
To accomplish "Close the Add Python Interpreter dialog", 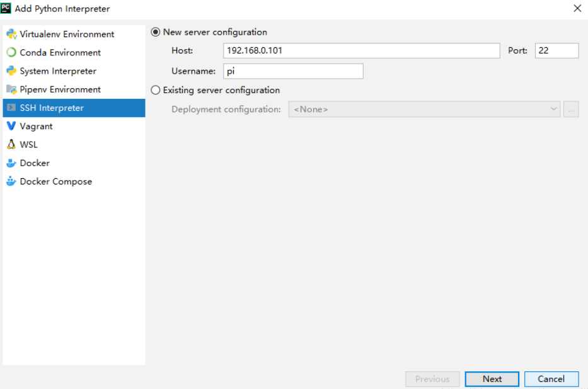I will point(577,8).
